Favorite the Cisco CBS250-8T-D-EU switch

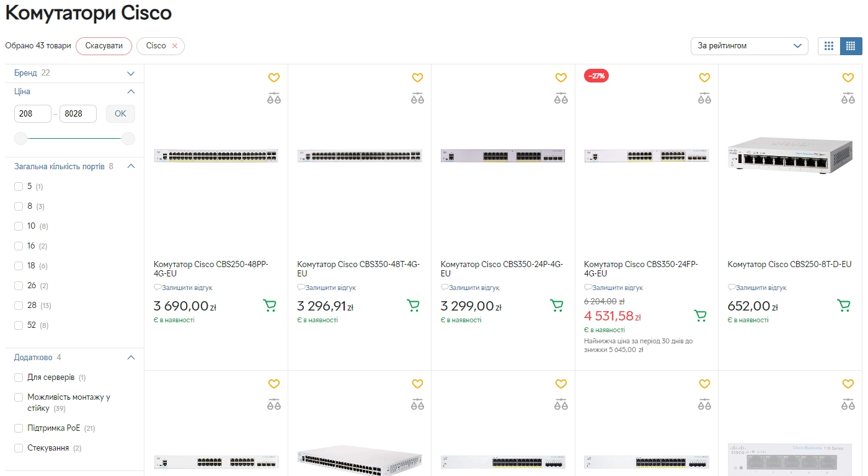pos(848,77)
